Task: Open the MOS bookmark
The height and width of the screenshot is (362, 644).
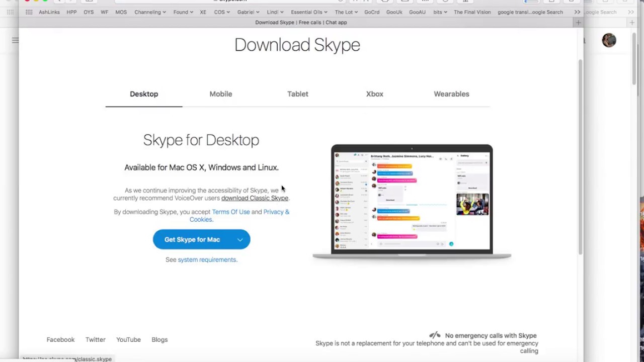Action: (x=121, y=12)
